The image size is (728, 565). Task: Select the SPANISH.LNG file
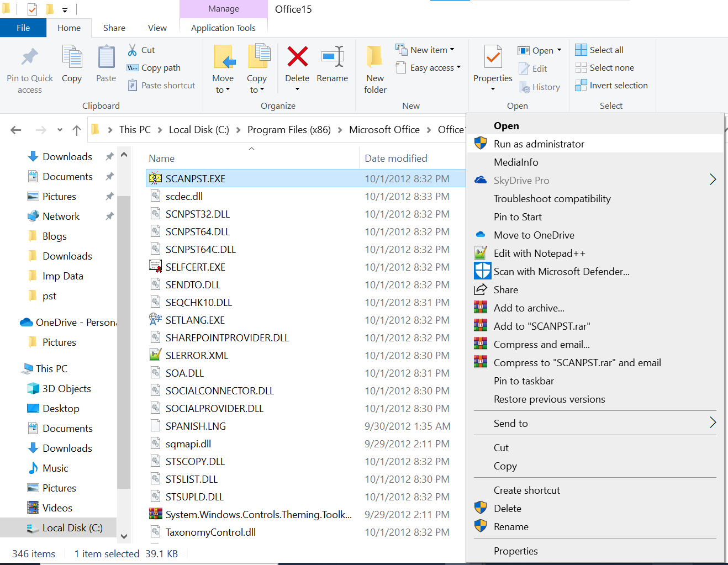(x=196, y=426)
